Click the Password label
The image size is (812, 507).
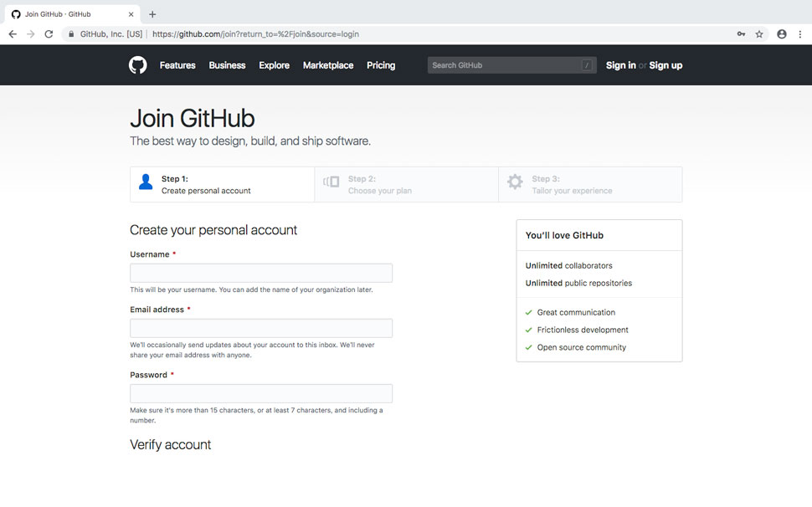point(149,375)
